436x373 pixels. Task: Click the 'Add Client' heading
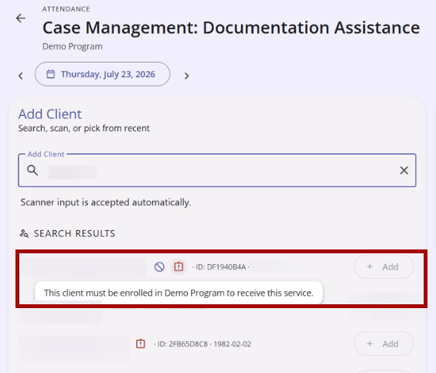click(x=50, y=114)
